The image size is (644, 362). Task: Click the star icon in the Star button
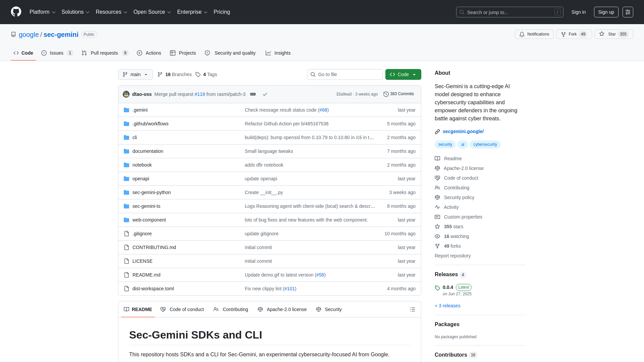[602, 34]
